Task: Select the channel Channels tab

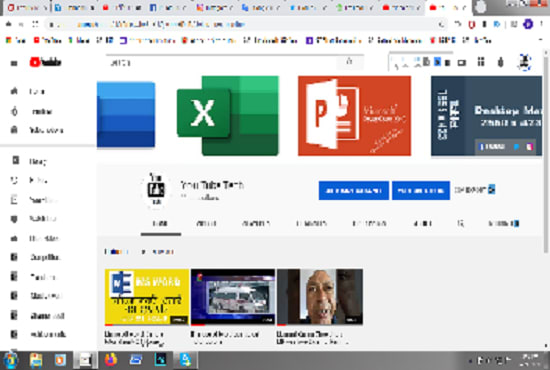Action: (311, 224)
